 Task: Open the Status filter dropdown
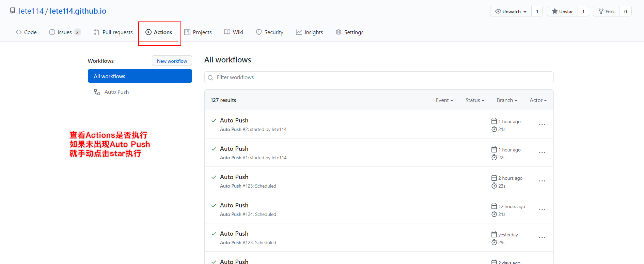475,100
